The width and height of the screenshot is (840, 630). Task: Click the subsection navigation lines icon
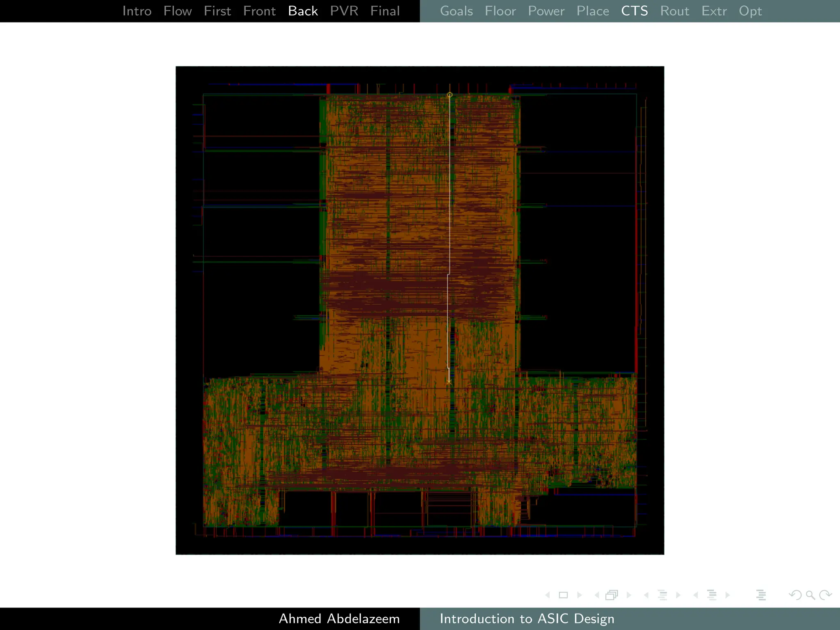point(662,595)
